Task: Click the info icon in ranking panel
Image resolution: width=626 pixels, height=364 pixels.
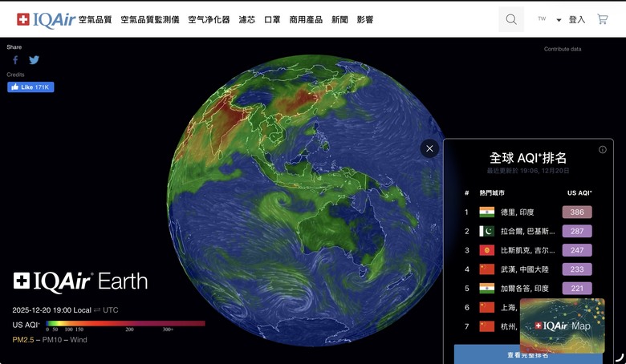Action: click(x=603, y=149)
